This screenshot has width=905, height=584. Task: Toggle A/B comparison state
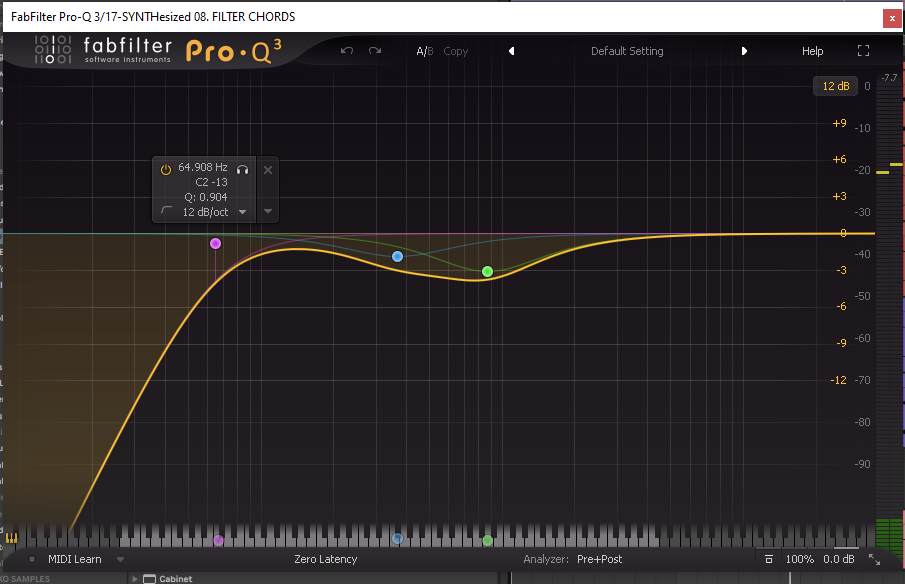(425, 51)
